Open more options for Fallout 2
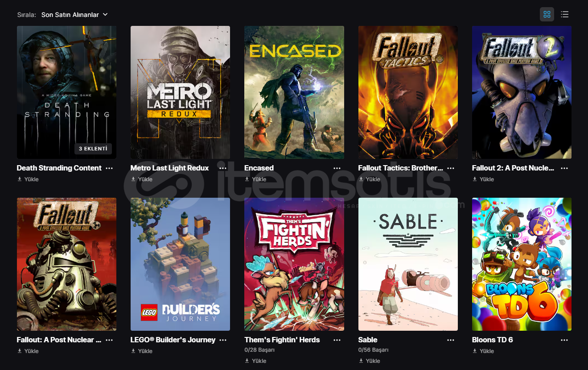This screenshot has height=370, width=588. [x=564, y=168]
